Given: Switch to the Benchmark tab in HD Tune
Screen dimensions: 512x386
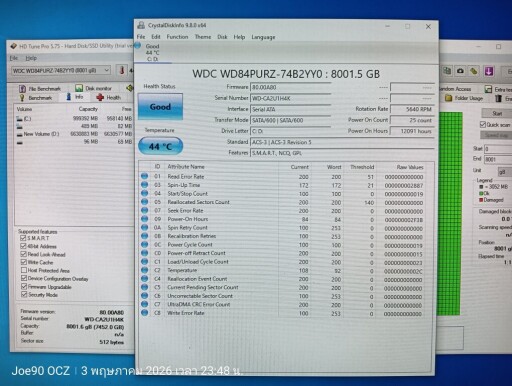Looking at the screenshot, I should (x=36, y=98).
